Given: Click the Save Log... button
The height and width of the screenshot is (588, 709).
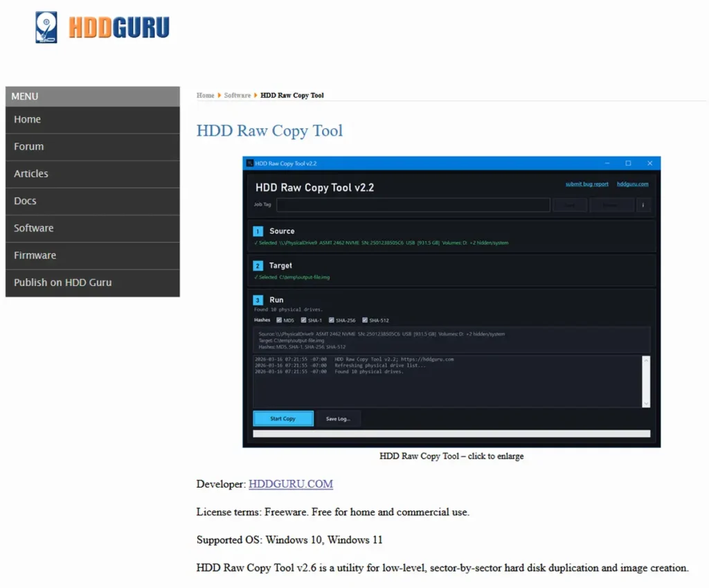Looking at the screenshot, I should click(338, 419).
